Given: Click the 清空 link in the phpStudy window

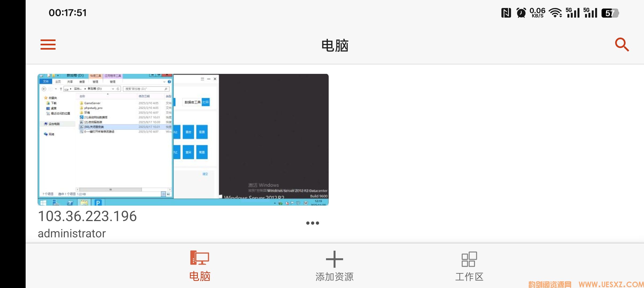Looking at the screenshot, I should [x=205, y=174].
